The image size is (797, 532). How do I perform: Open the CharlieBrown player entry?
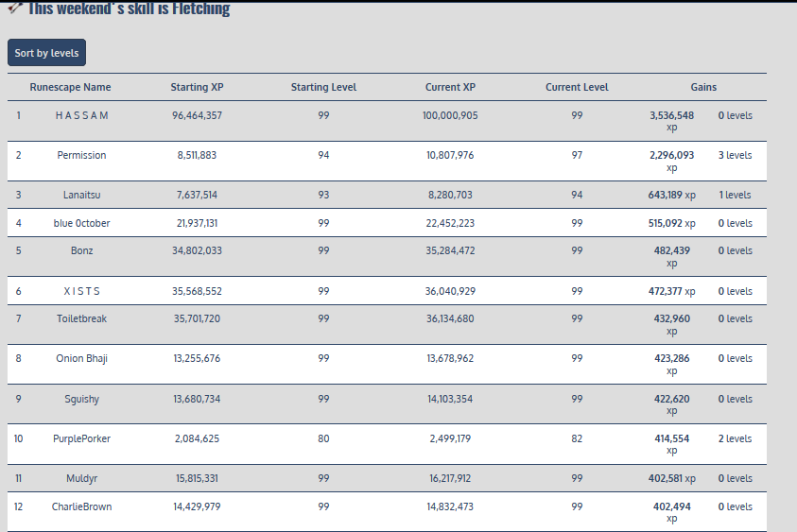[81, 506]
